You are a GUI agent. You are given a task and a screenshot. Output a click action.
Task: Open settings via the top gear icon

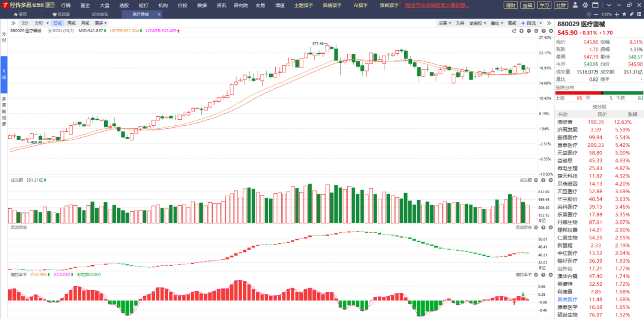point(585,5)
